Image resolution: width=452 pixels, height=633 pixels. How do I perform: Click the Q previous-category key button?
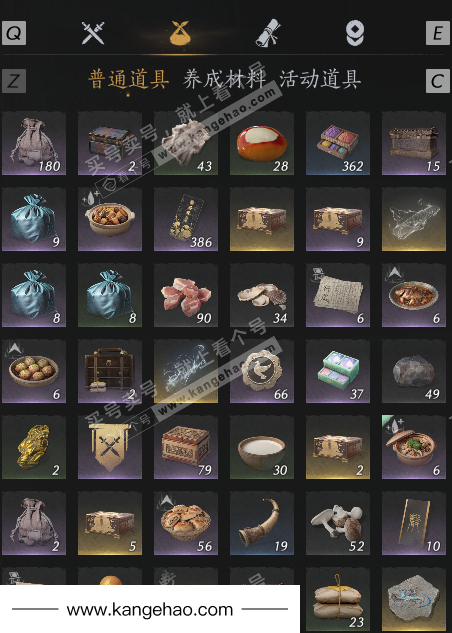[14, 33]
